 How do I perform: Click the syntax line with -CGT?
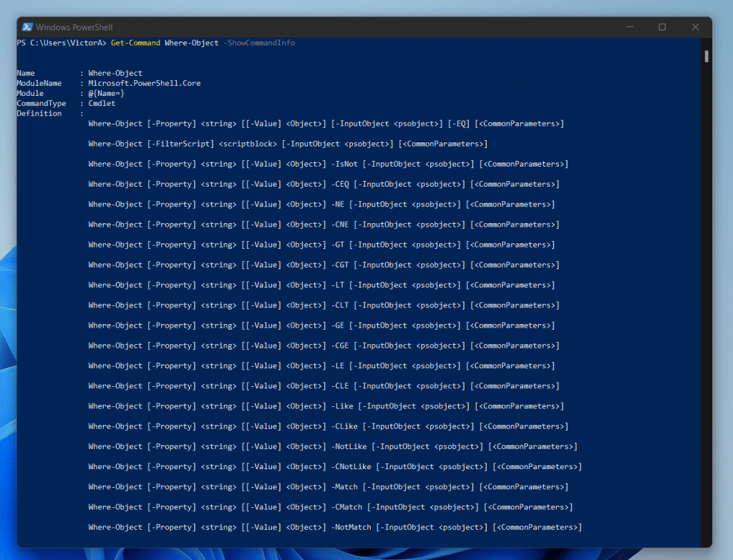(324, 265)
